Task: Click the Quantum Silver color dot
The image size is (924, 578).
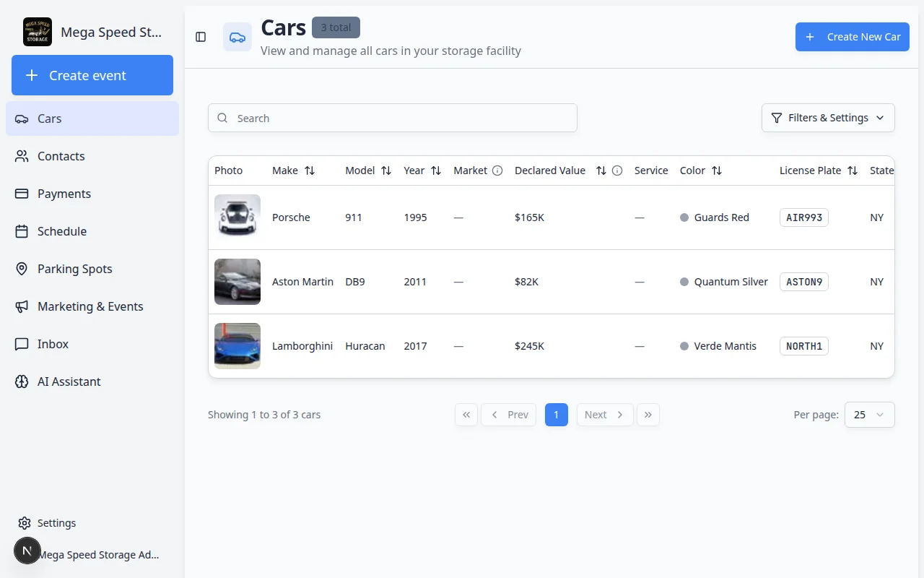Action: click(684, 282)
